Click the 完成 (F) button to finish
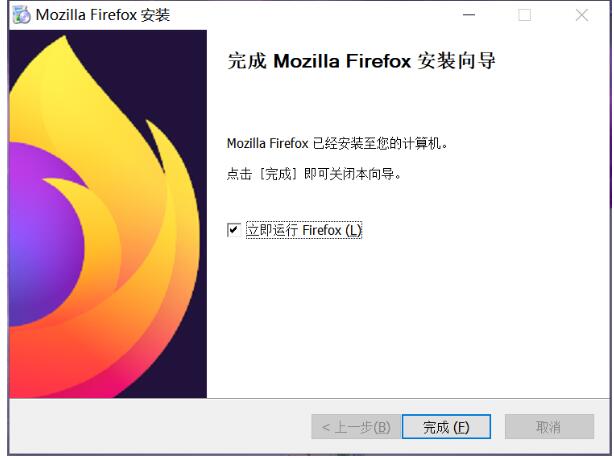 pos(446,427)
